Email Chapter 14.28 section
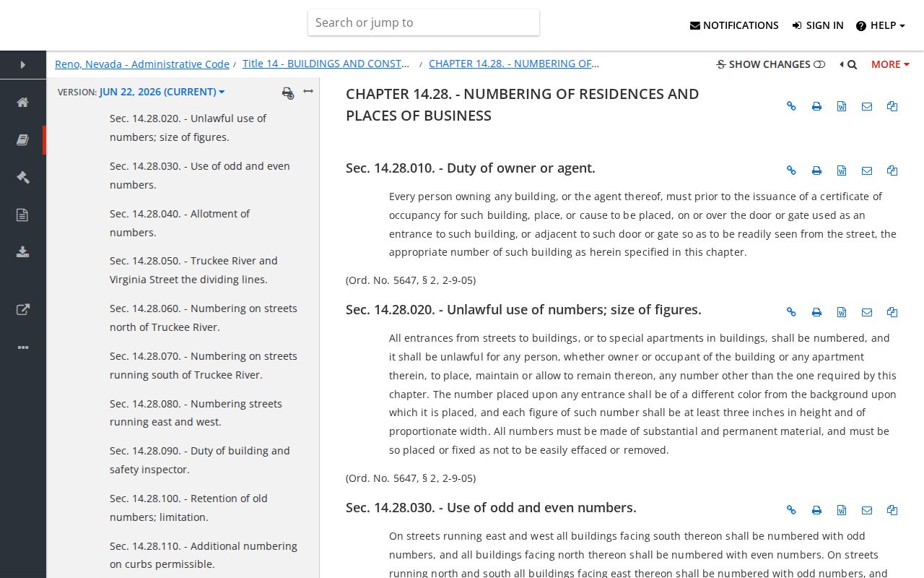 click(867, 106)
